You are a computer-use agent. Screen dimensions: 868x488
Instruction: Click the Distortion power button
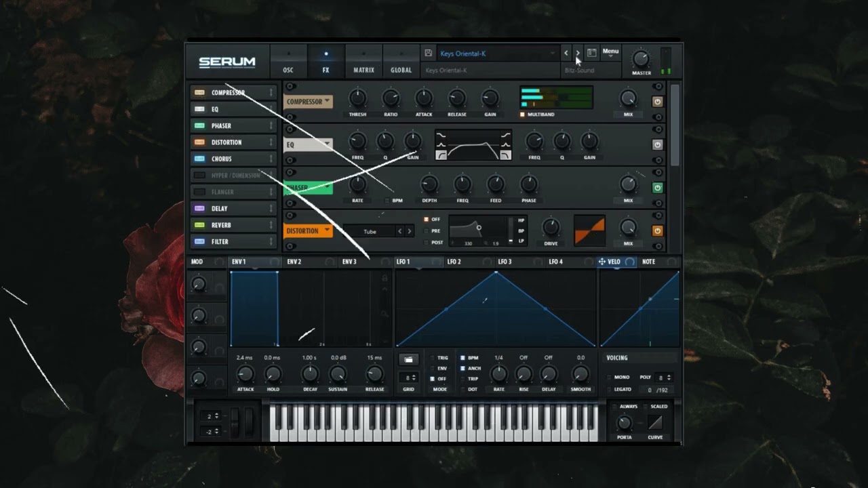(657, 231)
